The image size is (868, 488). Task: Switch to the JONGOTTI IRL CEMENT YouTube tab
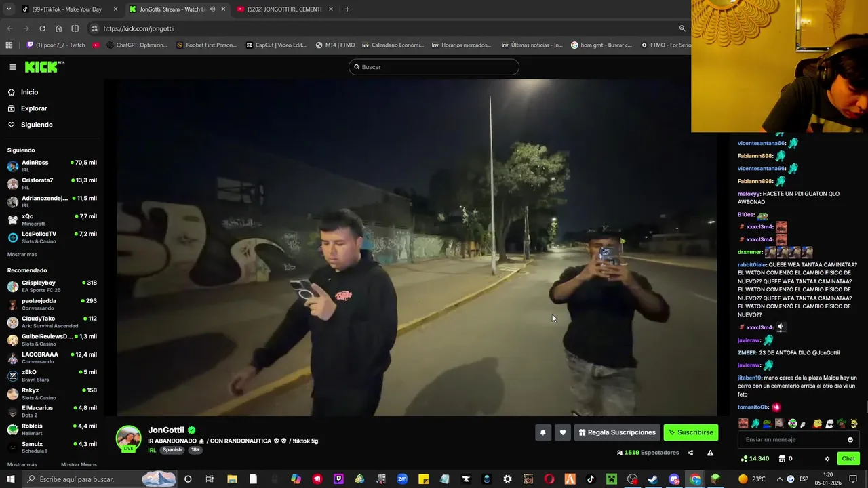click(x=284, y=9)
